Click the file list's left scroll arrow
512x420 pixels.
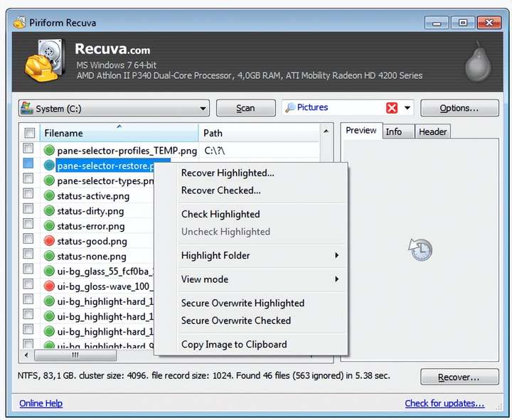click(x=26, y=355)
